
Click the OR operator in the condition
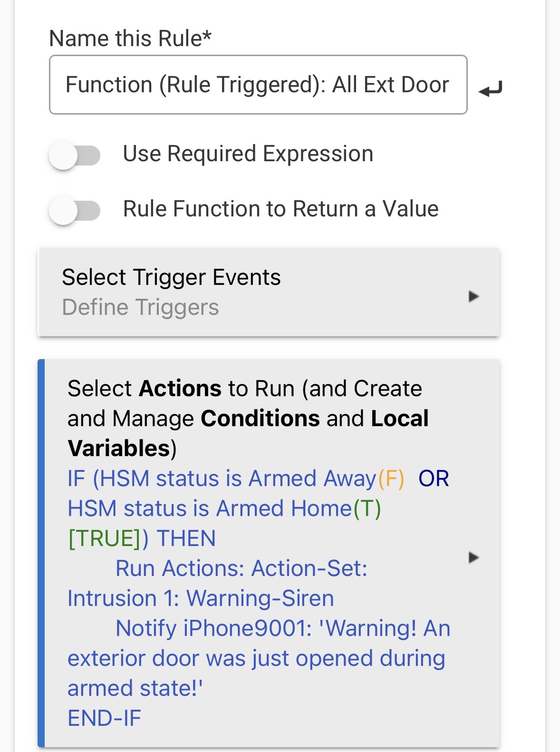(434, 479)
